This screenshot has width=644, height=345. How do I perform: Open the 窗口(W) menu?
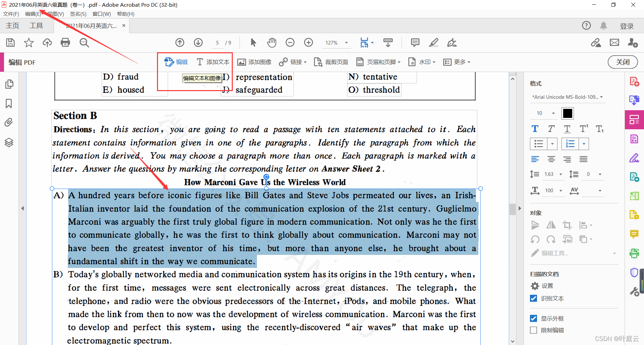tap(102, 14)
